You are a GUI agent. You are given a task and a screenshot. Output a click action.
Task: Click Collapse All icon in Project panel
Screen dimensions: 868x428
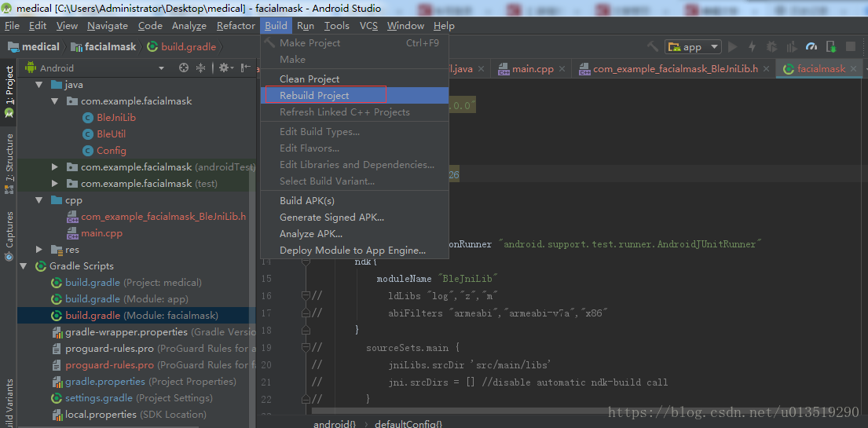201,68
